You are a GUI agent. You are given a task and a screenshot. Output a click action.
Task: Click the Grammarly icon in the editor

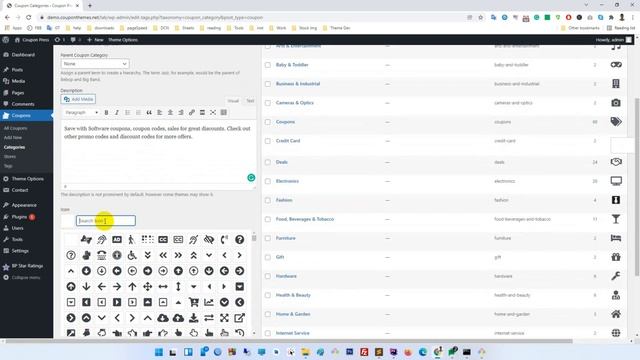251,178
